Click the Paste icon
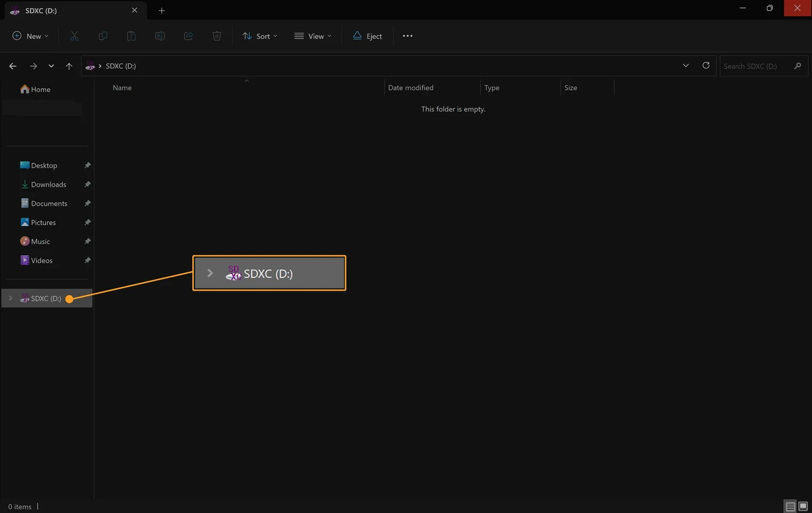This screenshot has height=513, width=812. point(131,36)
